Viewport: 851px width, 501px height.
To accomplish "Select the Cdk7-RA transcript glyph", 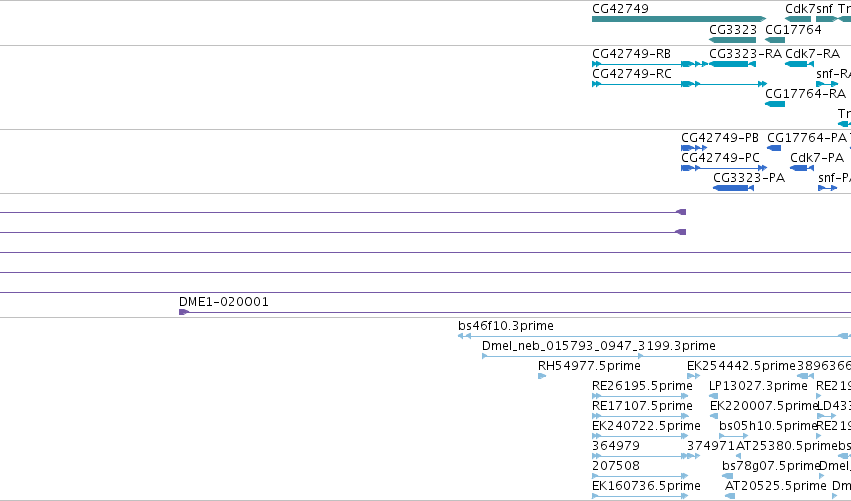I will (x=799, y=64).
